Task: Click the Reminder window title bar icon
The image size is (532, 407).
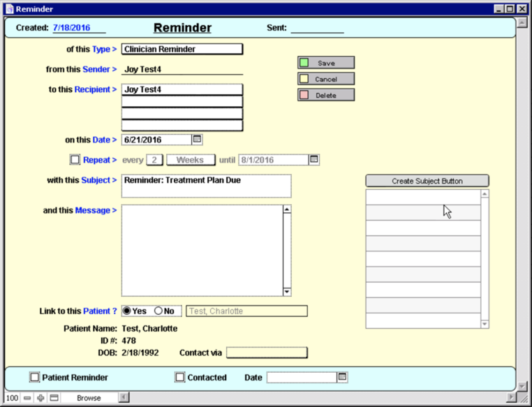Action: [x=9, y=9]
